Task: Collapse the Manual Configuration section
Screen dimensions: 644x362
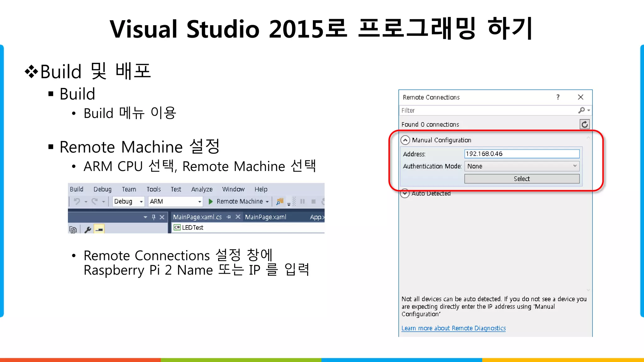Action: click(405, 140)
